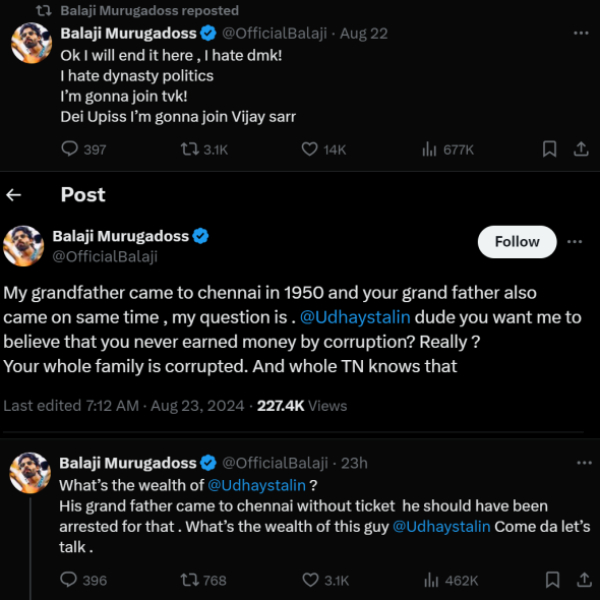This screenshot has height=600, width=600.
Task: Go back using the arrow next to Post
Action: 15,194
